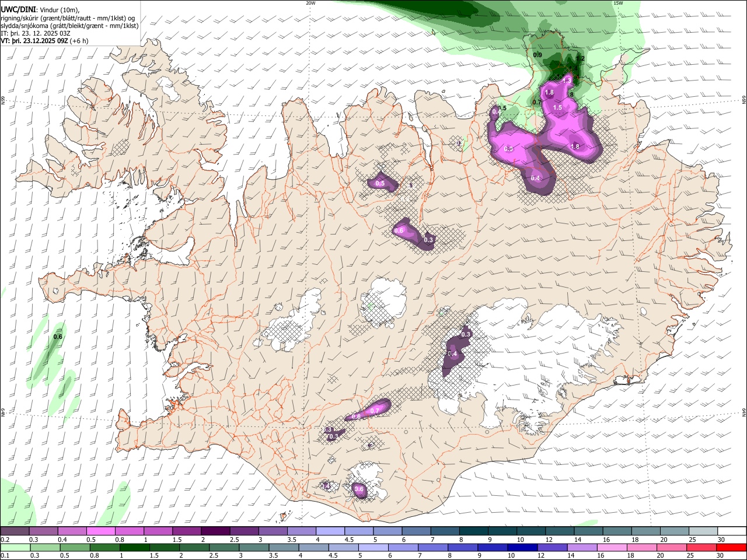Click the pale periwinkle 5 swatch in lower legend row
This screenshot has width=747, height=560.
point(373,548)
